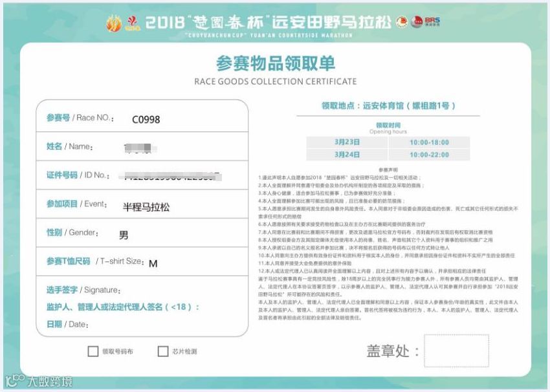Click RACE GOODS COLLECTION CERTIFICATE subtitle
The width and height of the screenshot is (550, 392).
(x=276, y=82)
